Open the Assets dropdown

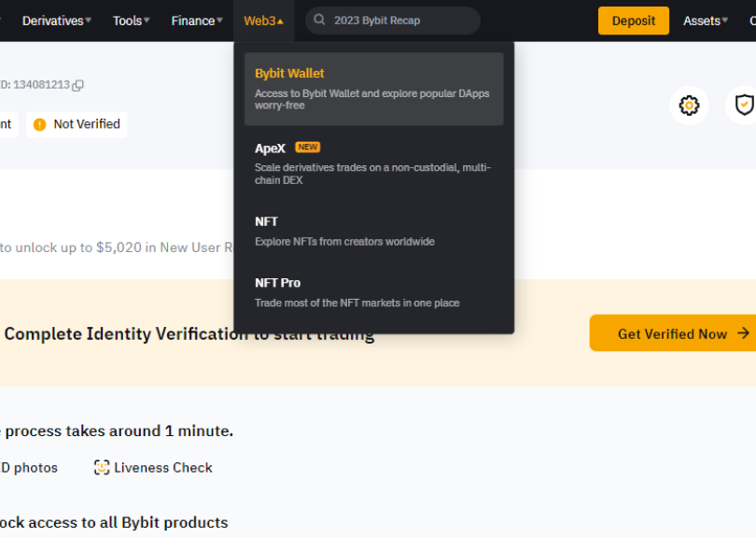[x=706, y=21]
